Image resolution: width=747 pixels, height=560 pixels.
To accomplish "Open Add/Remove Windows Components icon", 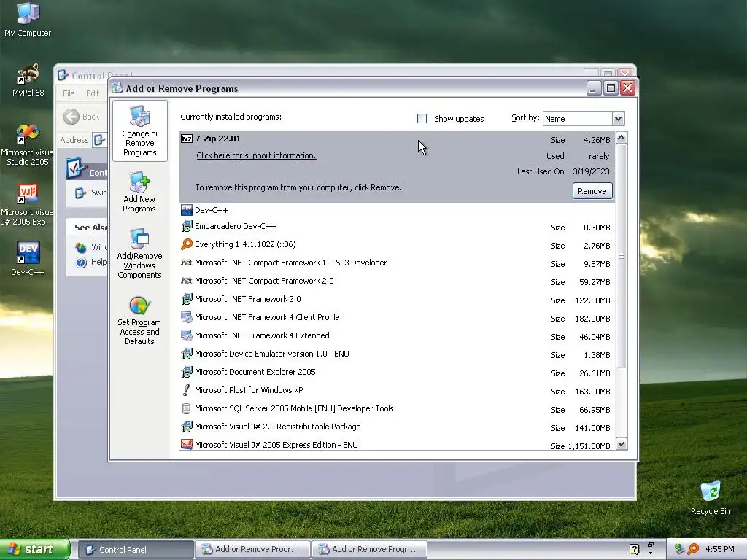I will coord(139,238).
